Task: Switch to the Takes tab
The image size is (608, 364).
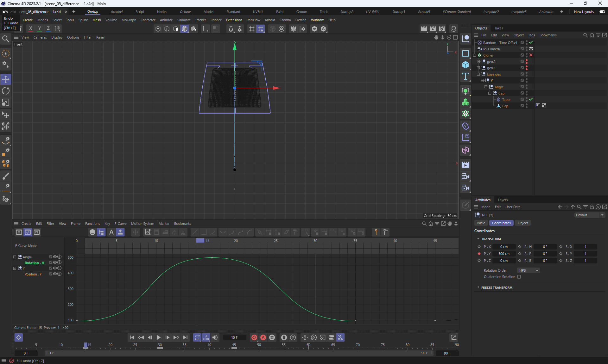Action: tap(498, 28)
